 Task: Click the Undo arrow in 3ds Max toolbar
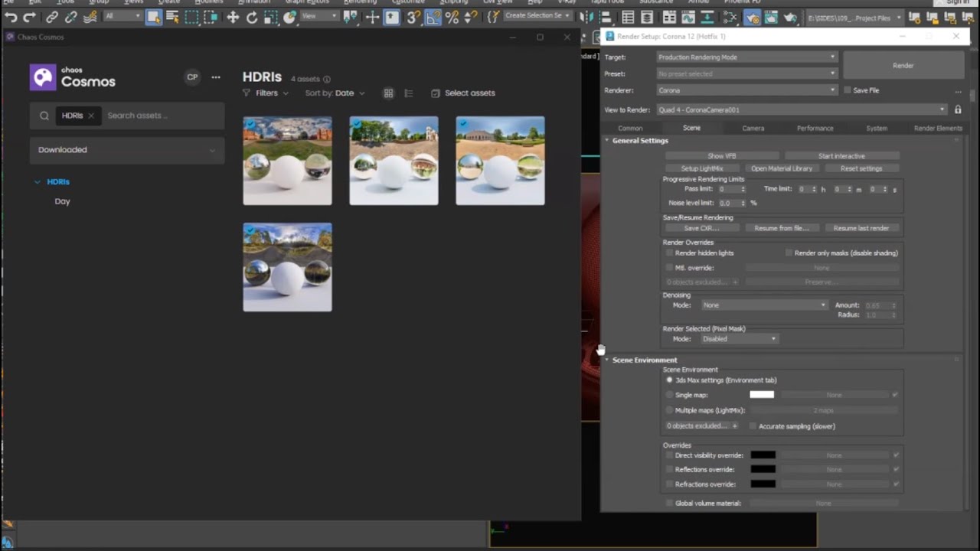(11, 17)
